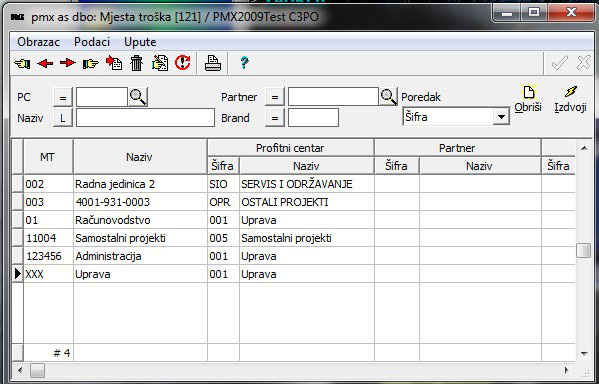Toggle the Naziv L operator button
Viewport: 599px width, 384px height.
[63, 118]
